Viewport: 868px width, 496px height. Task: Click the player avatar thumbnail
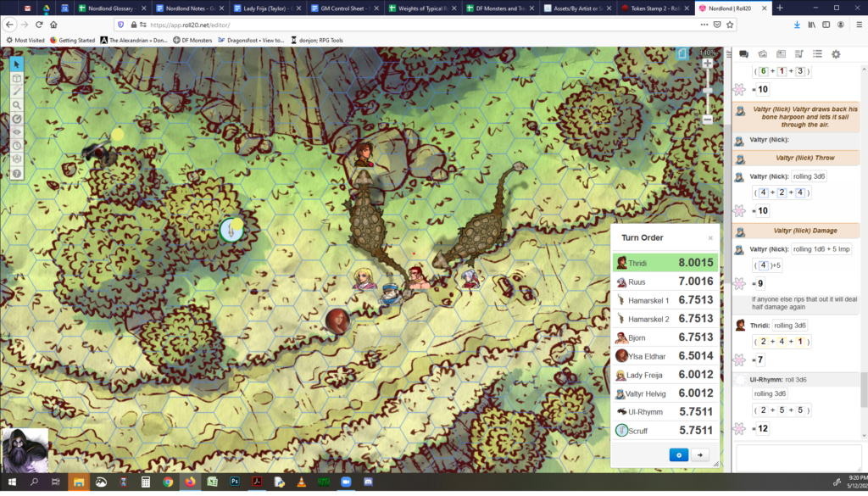point(25,450)
